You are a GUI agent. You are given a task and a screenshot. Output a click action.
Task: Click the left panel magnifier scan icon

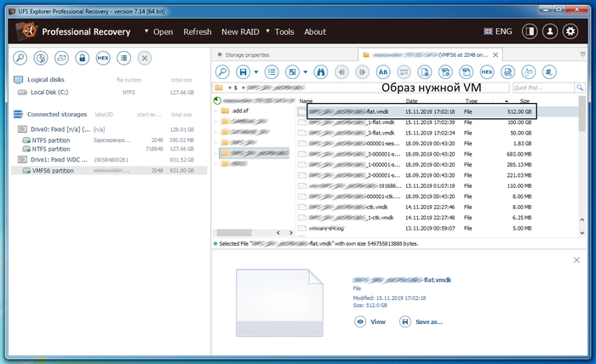[x=20, y=58]
